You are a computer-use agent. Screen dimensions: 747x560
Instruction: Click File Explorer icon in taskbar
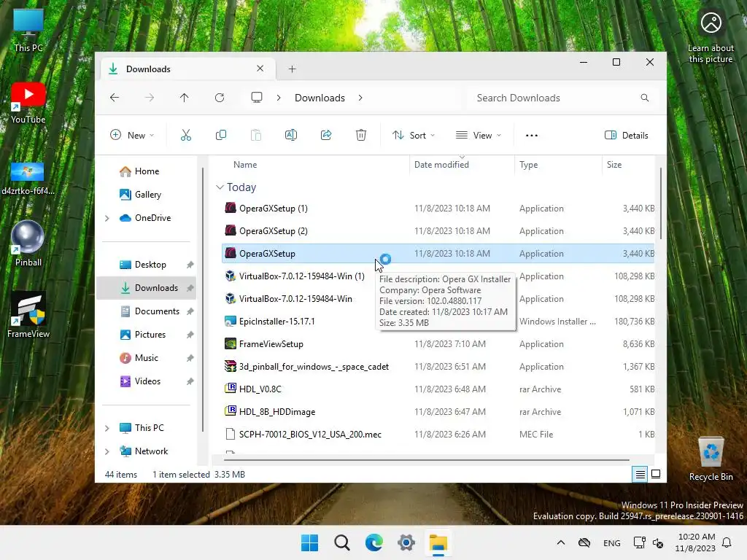(438, 542)
